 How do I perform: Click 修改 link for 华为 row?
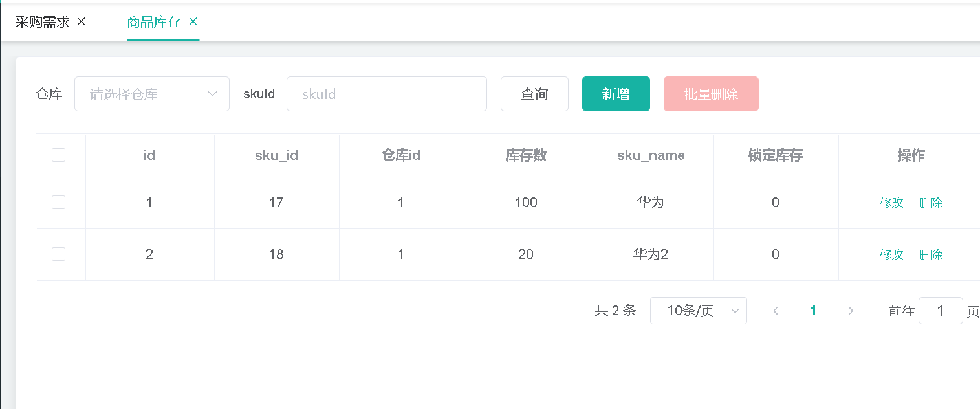[891, 203]
